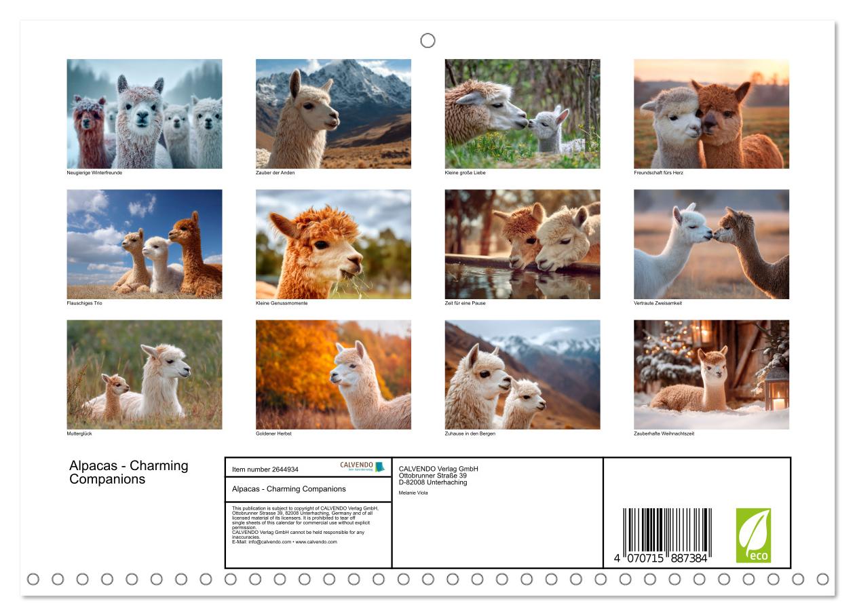This screenshot has width=855, height=616.
Task: Click the green eco leaf logo
Action: 753,535
